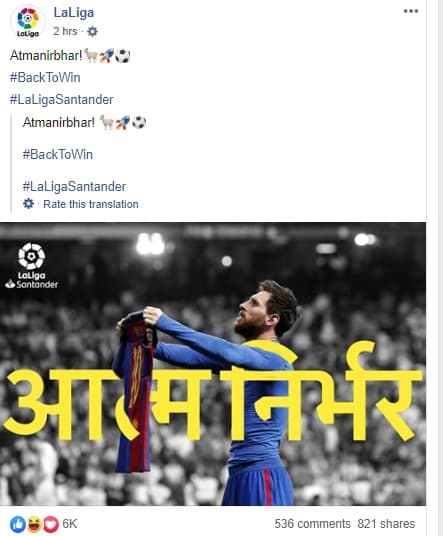443x536 pixels.
Task: Select the red Love heart reaction icon
Action: click(x=51, y=524)
